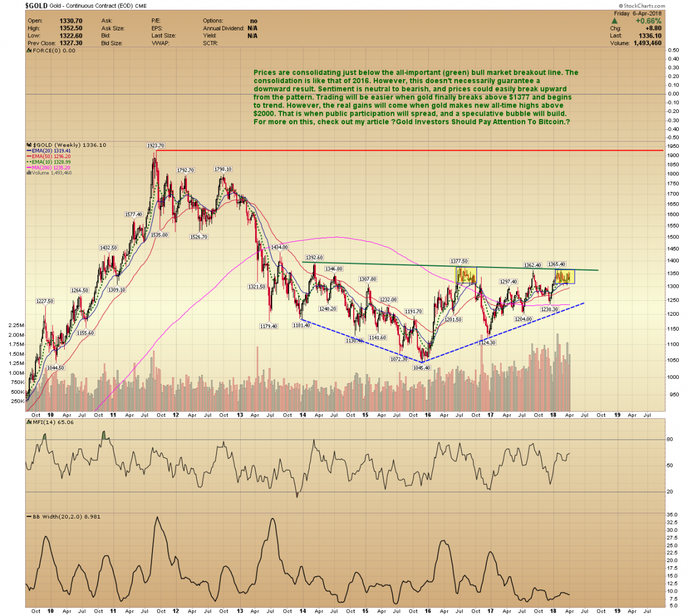The height and width of the screenshot is (616, 688).
Task: Click the green annotation text about bull breakout
Action: pos(416,97)
